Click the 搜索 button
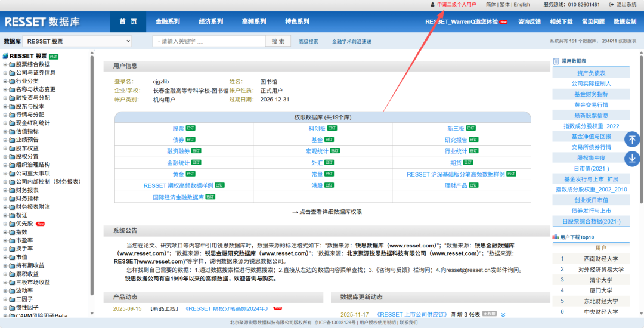Viewport: 644px width, 328px height. click(x=278, y=41)
